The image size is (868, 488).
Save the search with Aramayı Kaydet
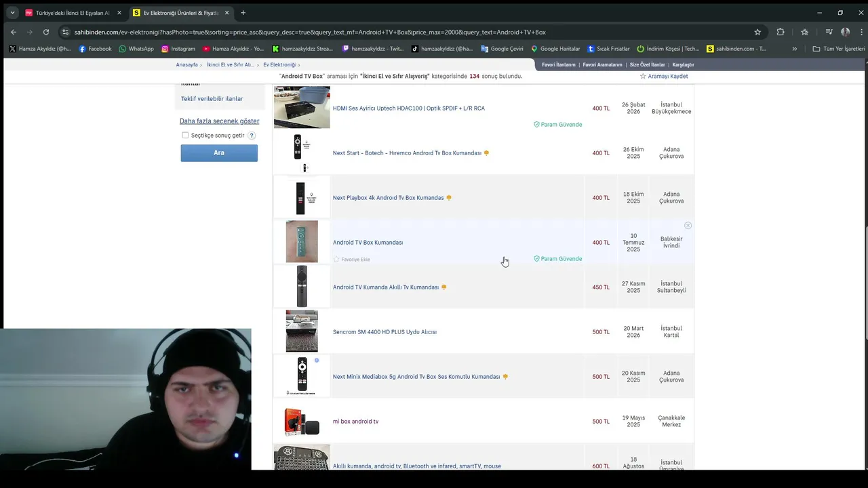coord(664,77)
